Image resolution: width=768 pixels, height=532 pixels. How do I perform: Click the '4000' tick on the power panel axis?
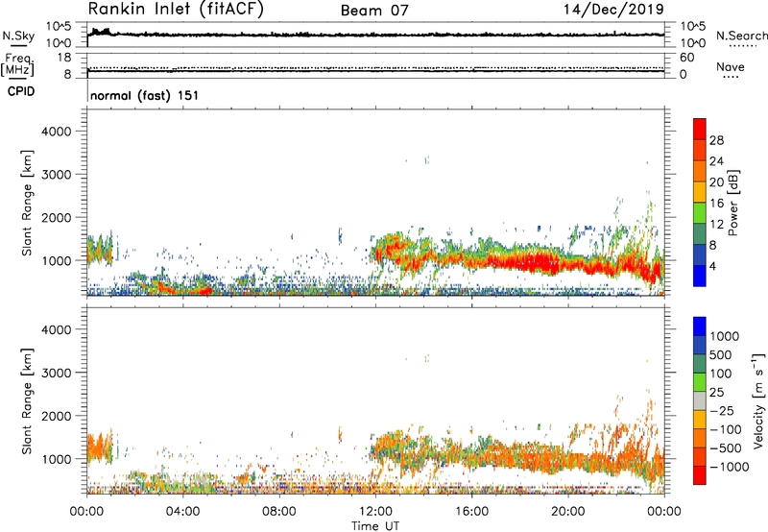click(x=56, y=132)
